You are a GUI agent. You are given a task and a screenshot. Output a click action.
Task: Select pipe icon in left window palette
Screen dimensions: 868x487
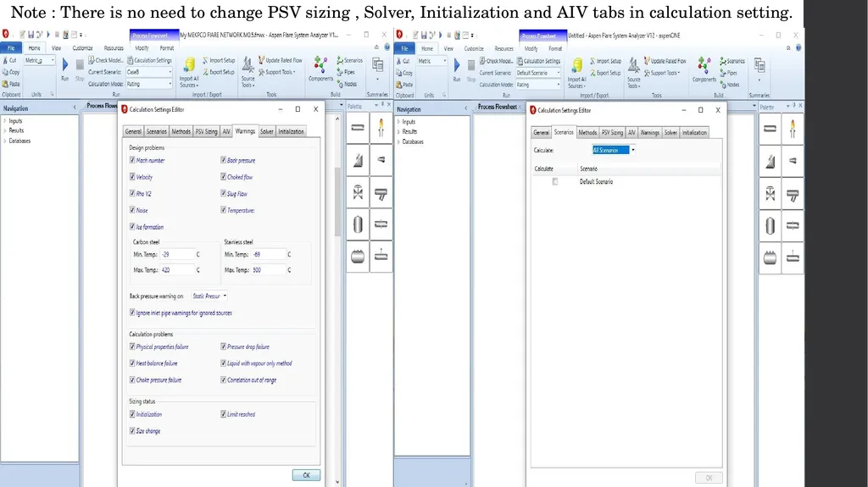pos(358,128)
